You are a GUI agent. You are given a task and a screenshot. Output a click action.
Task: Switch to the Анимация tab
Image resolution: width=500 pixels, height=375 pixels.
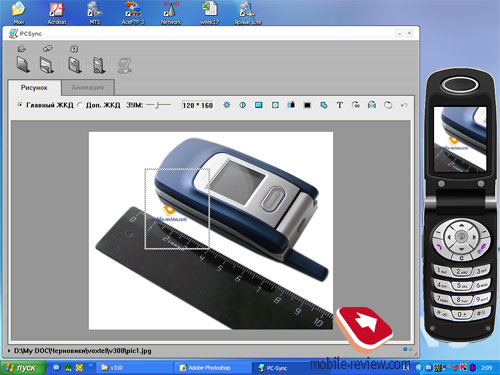pos(88,88)
